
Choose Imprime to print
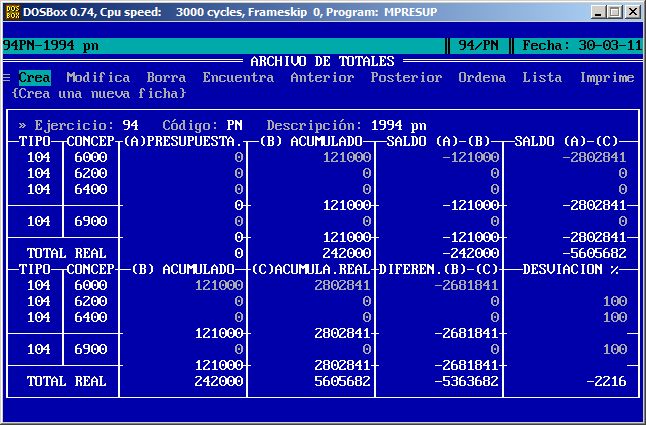[x=606, y=77]
